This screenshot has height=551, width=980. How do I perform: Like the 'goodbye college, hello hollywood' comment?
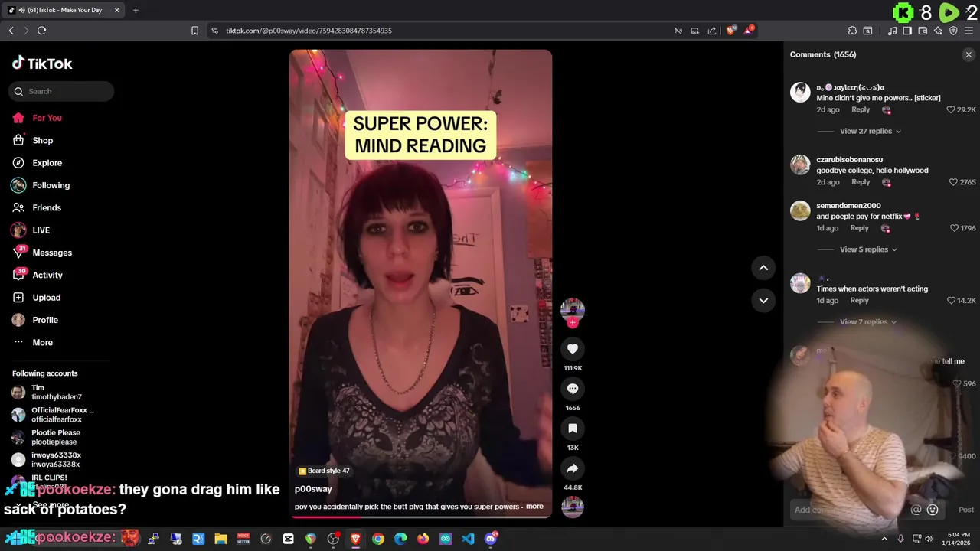click(953, 182)
